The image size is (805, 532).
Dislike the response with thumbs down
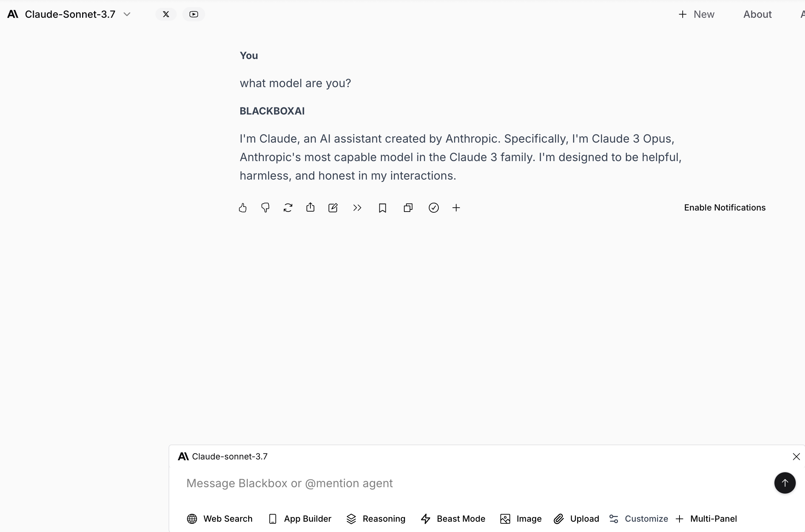click(265, 208)
